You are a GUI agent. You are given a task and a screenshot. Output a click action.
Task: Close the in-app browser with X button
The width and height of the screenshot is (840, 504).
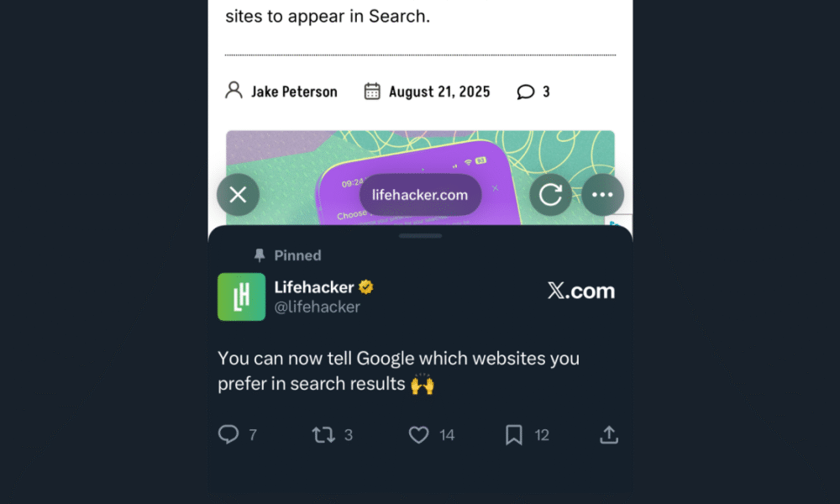point(238,195)
